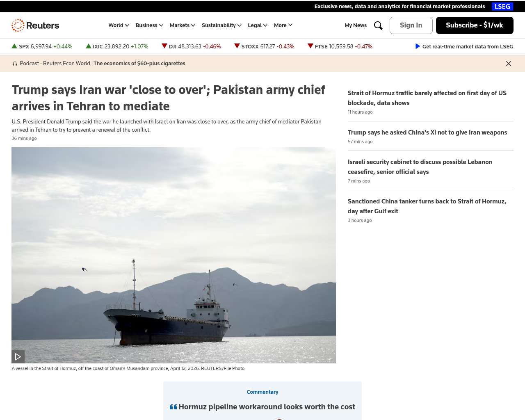Open the search magnifier icon

coord(378,25)
